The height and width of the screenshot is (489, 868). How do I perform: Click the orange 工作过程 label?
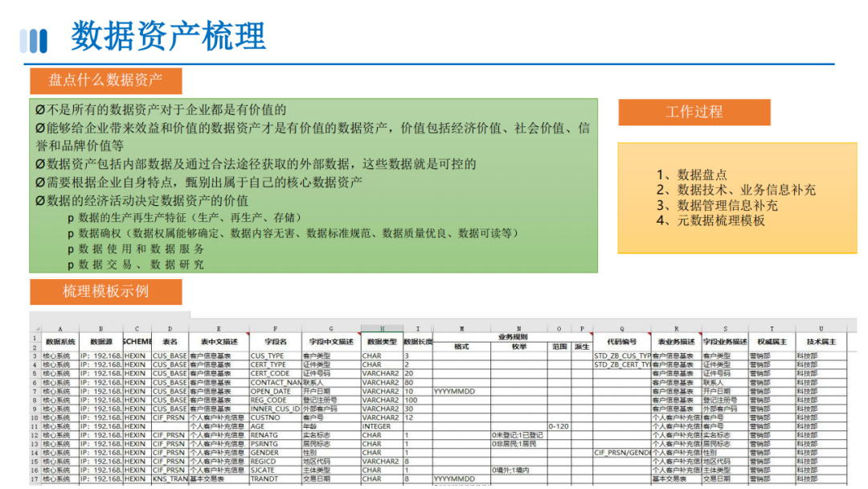click(x=694, y=112)
